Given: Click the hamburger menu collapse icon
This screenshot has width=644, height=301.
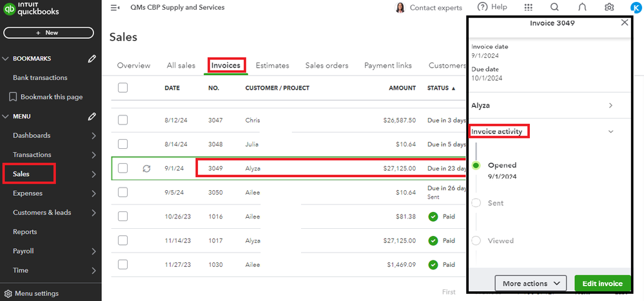Looking at the screenshot, I should [x=115, y=8].
